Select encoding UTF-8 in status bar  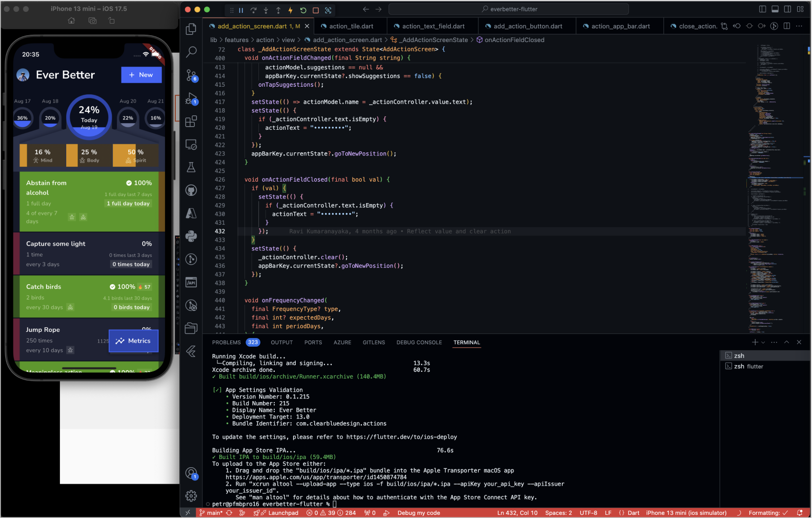[x=588, y=513]
